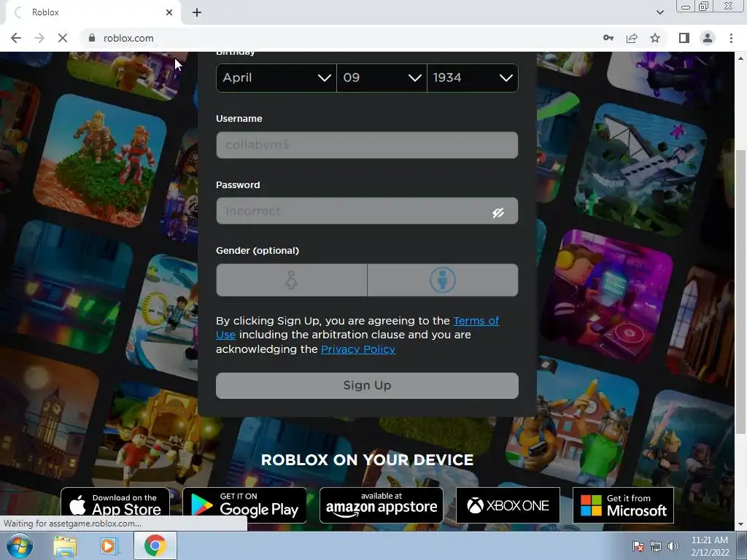Stop loading the page with the X button

[63, 38]
